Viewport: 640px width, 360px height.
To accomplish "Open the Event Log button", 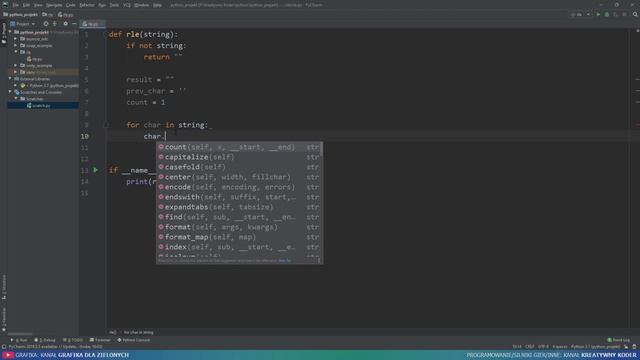I will point(619,340).
